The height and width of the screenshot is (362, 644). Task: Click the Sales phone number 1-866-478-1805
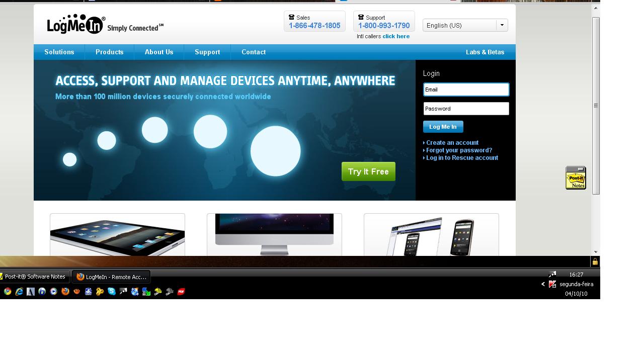(x=314, y=26)
